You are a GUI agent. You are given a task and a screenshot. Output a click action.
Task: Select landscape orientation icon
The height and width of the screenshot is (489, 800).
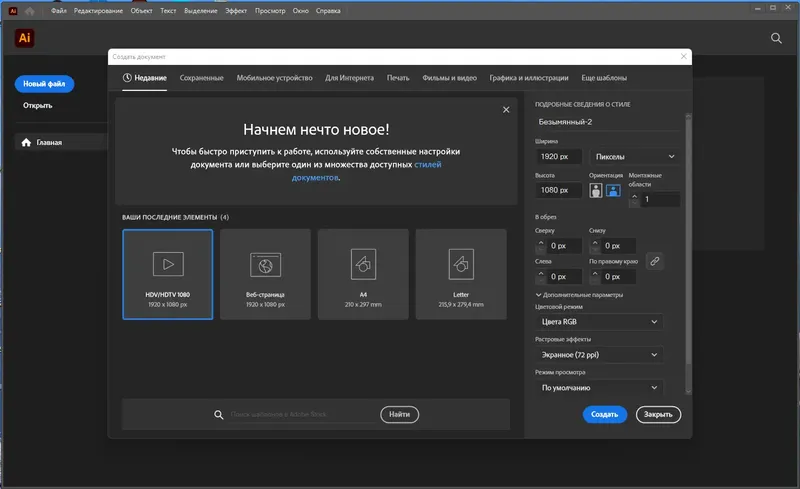click(x=613, y=190)
